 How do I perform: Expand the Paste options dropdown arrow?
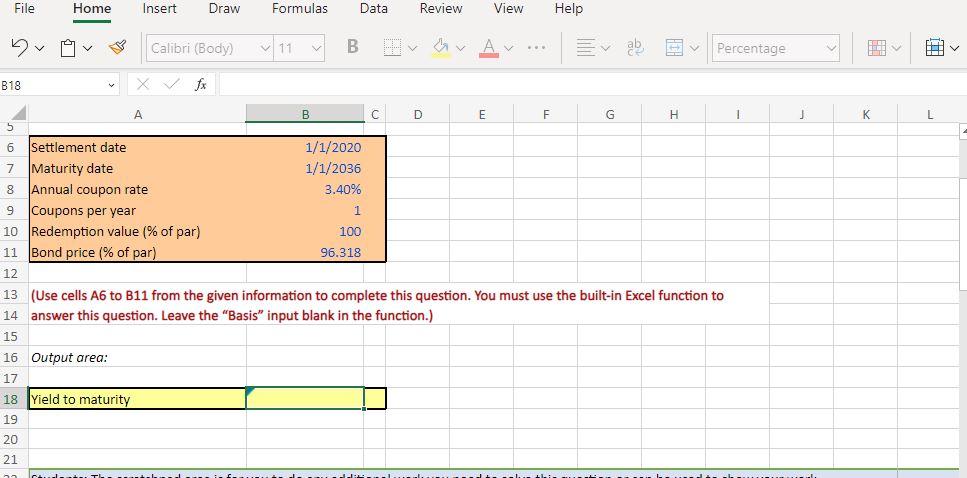click(x=87, y=48)
